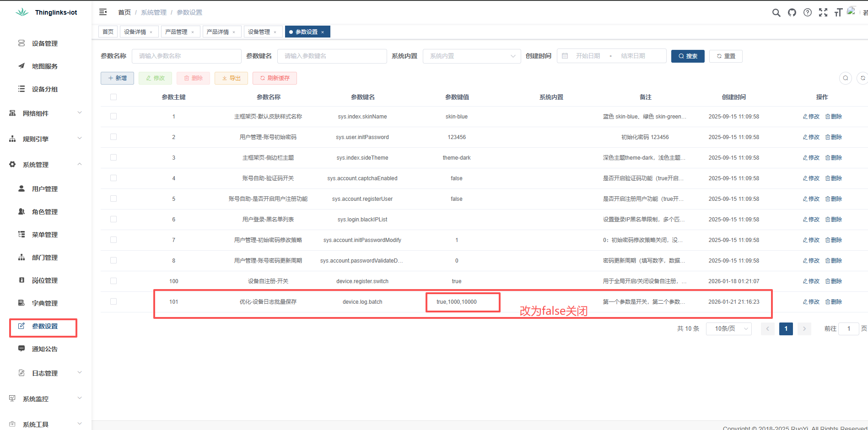Image resolution: width=868 pixels, height=430 pixels.
Task: Click the sidebar collapse hamburger icon
Action: (103, 12)
